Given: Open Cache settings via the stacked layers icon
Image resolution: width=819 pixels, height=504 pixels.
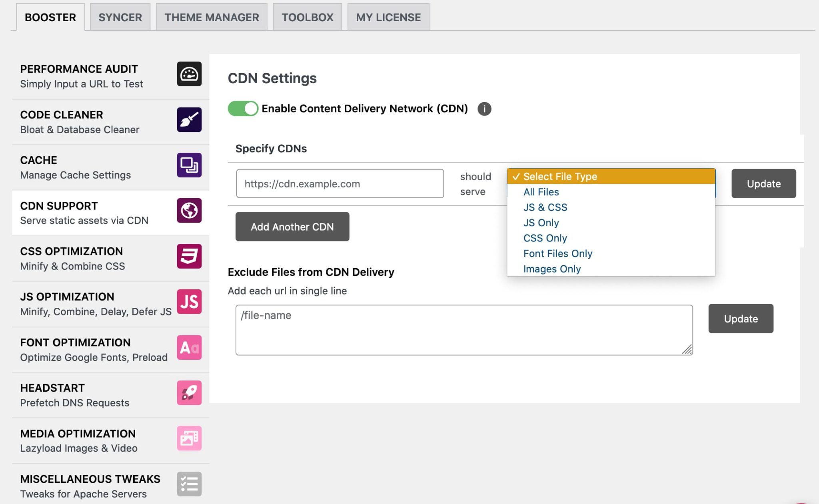Looking at the screenshot, I should point(190,165).
